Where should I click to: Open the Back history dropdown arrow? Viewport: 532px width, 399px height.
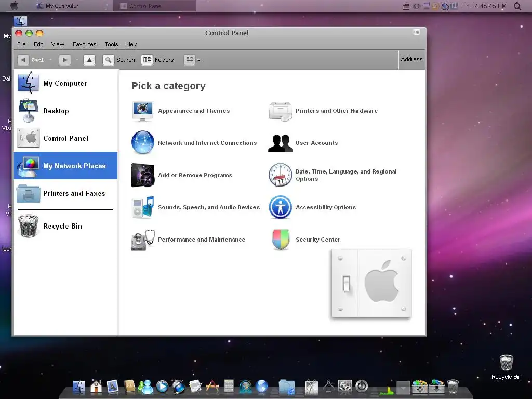(50, 60)
